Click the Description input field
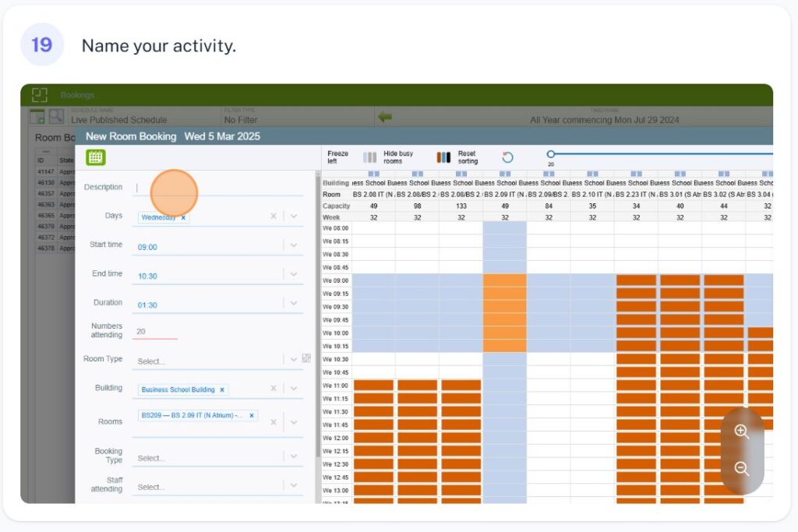 pyautogui.click(x=218, y=188)
